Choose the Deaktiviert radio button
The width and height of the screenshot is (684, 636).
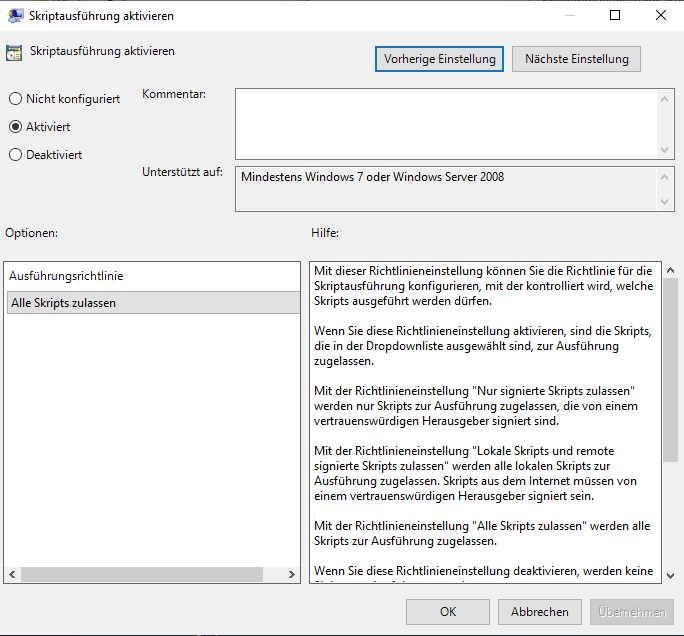[15, 155]
